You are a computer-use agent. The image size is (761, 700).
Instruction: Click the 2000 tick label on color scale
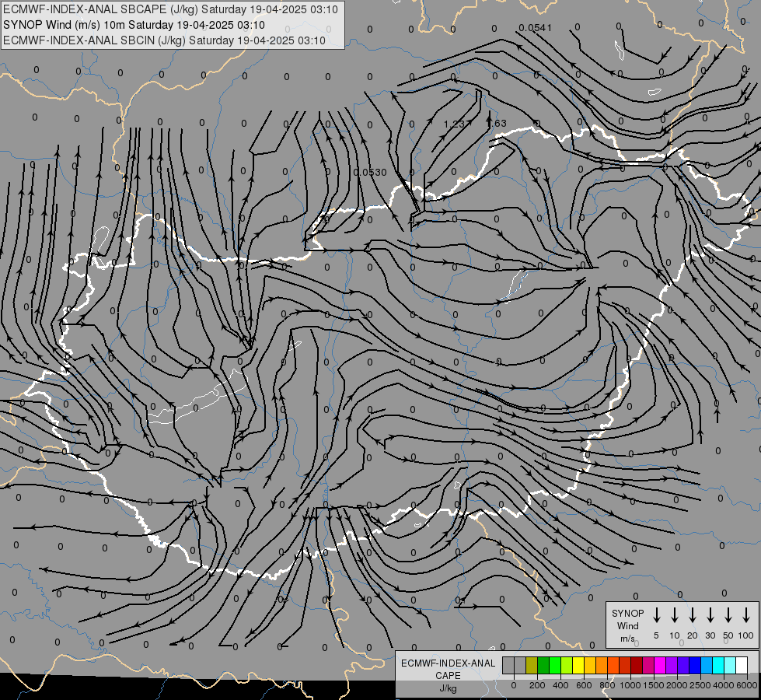point(677,685)
